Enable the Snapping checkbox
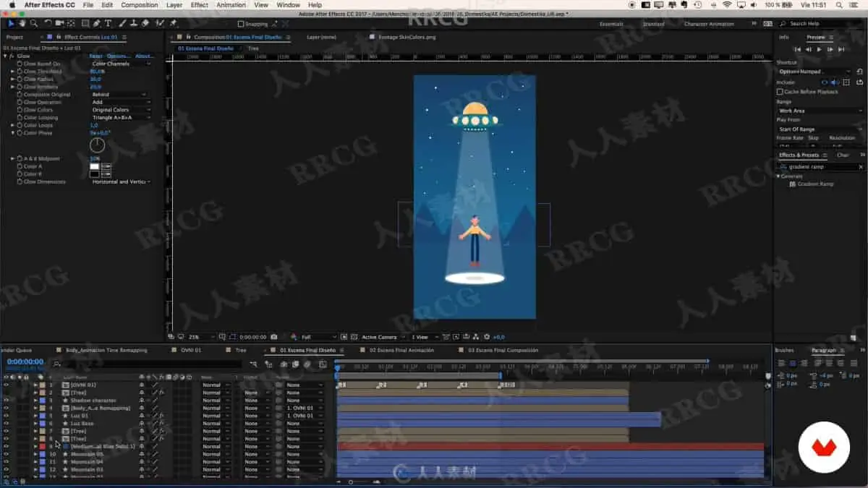Image resolution: width=868 pixels, height=488 pixels. click(x=241, y=24)
